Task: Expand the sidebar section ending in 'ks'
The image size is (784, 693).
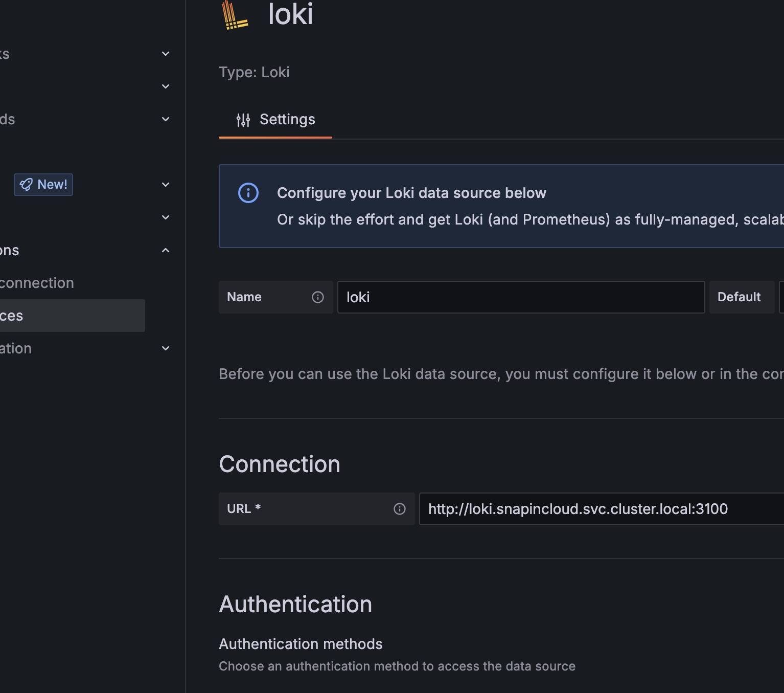Action: [166, 54]
